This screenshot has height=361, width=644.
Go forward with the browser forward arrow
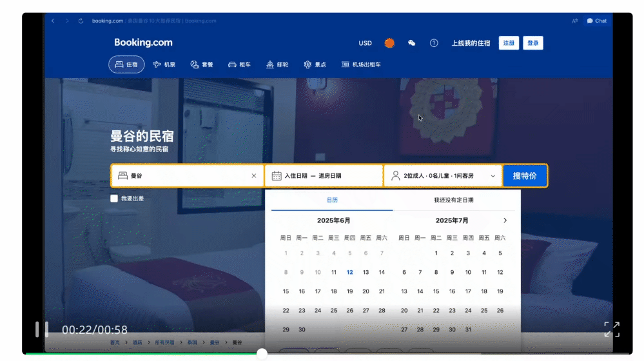67,21
